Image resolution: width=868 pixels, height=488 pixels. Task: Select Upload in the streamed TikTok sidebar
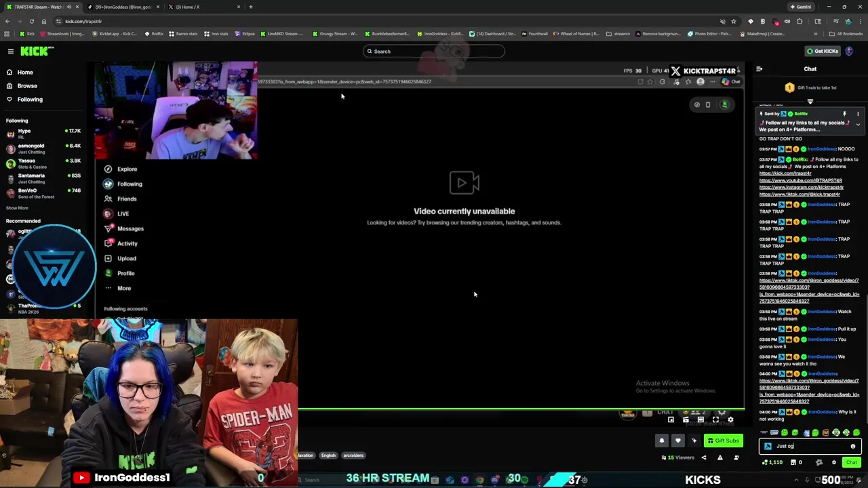[120, 258]
